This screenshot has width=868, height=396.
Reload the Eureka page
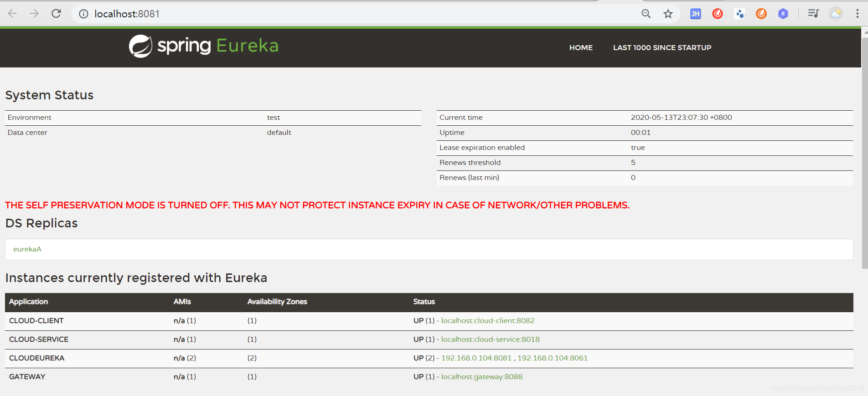(x=56, y=14)
